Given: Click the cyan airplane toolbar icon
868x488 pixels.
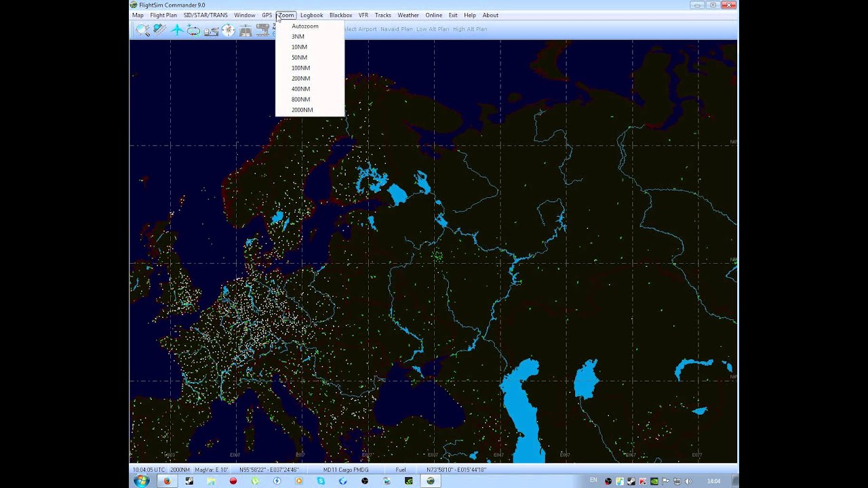Looking at the screenshot, I should 177,30.
